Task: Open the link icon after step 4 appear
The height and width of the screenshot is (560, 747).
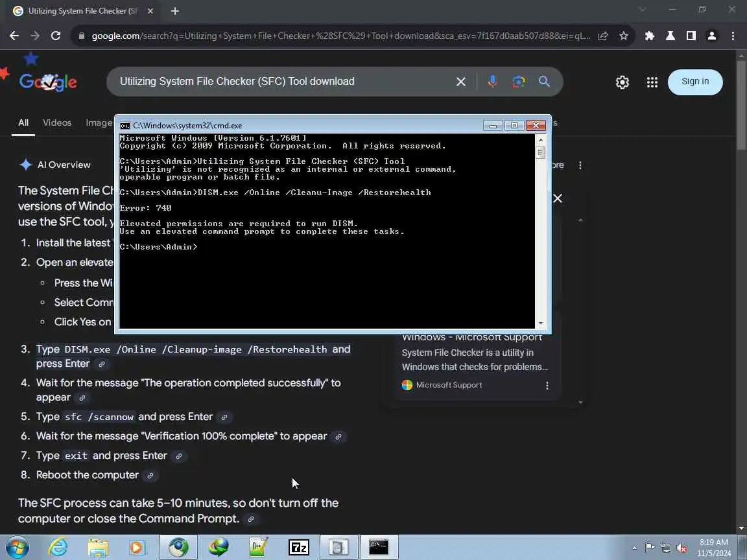Action: pos(82,398)
